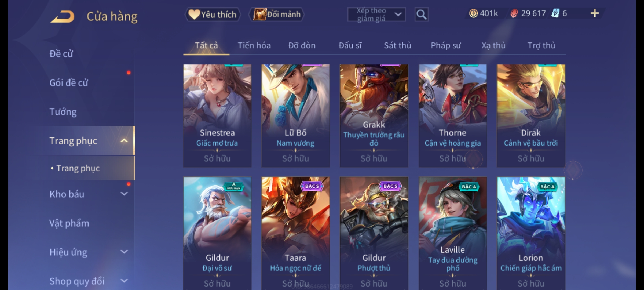644x290 pixels.
Task: Expand the Kho báu sidebar section
Action: (x=124, y=194)
